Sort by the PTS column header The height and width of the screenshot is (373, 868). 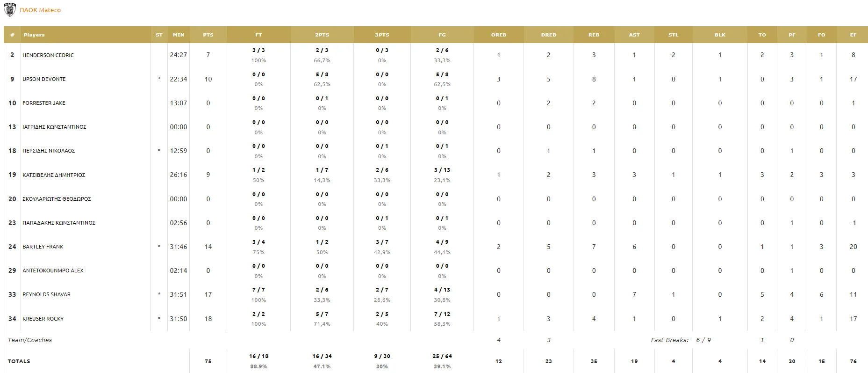coord(208,35)
